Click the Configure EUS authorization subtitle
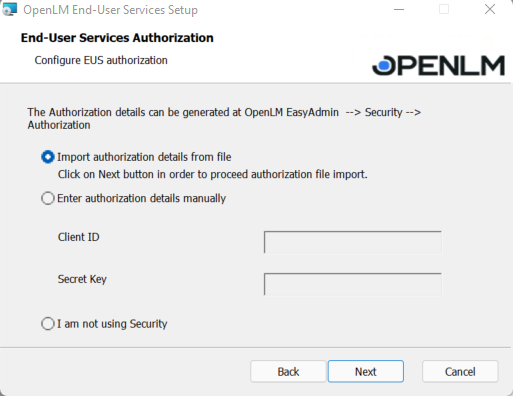Image resolution: width=513 pixels, height=396 pixels. [101, 60]
